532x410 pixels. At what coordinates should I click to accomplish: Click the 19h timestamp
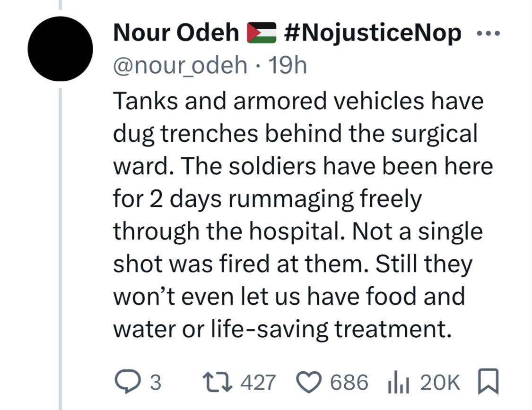(288, 66)
